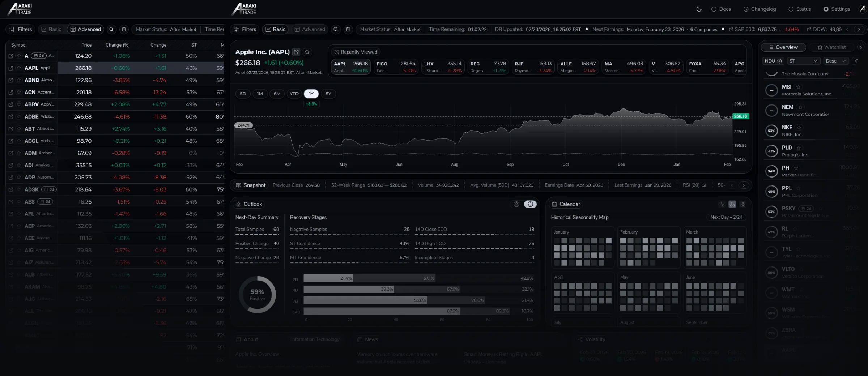Select the ADP row in the table
The height and width of the screenshot is (376, 868).
tap(115, 178)
